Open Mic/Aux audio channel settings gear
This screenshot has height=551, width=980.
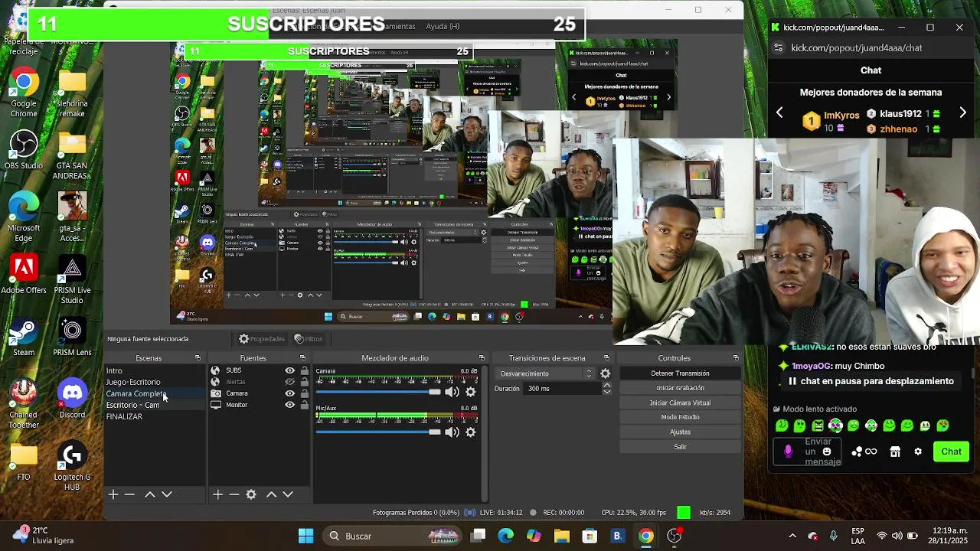471,432
